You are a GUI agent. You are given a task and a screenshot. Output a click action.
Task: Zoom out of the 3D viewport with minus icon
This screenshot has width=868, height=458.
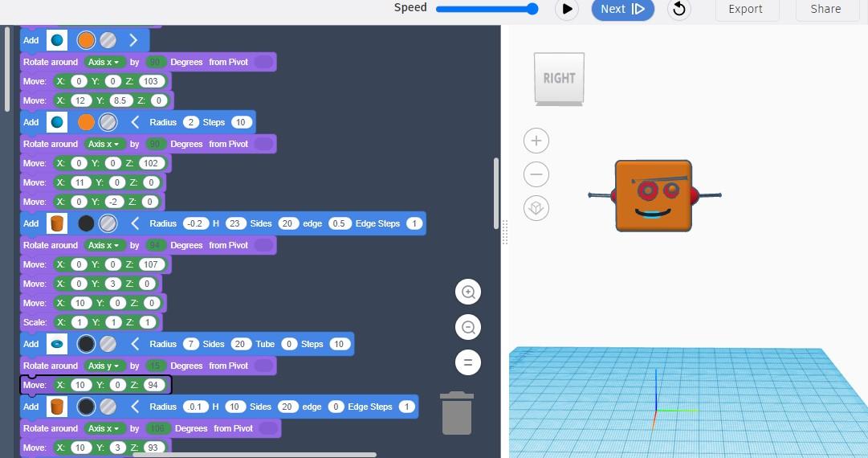click(x=536, y=174)
